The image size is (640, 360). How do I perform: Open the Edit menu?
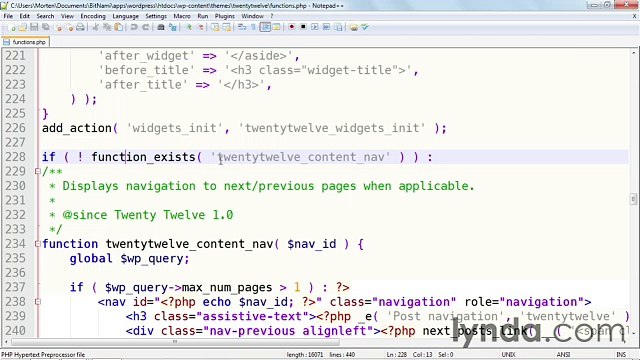pos(24,16)
